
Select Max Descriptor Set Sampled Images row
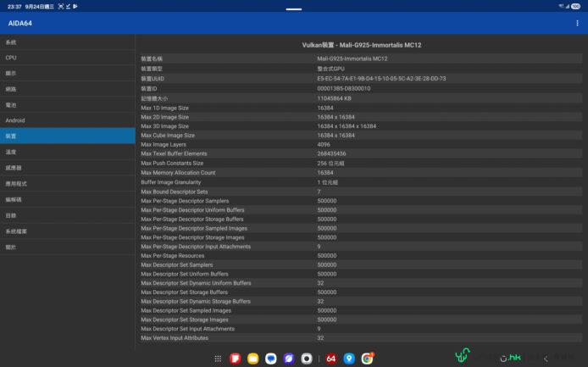point(361,310)
